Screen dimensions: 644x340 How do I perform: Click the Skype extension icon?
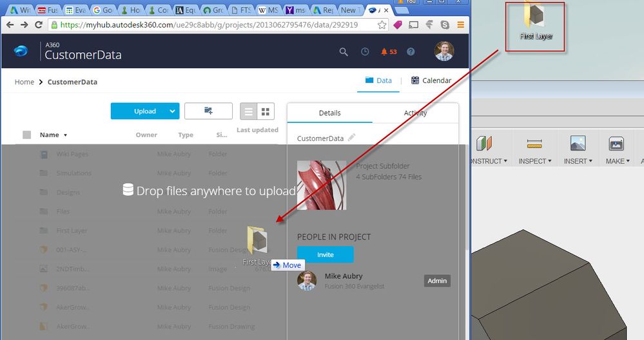coord(445,25)
